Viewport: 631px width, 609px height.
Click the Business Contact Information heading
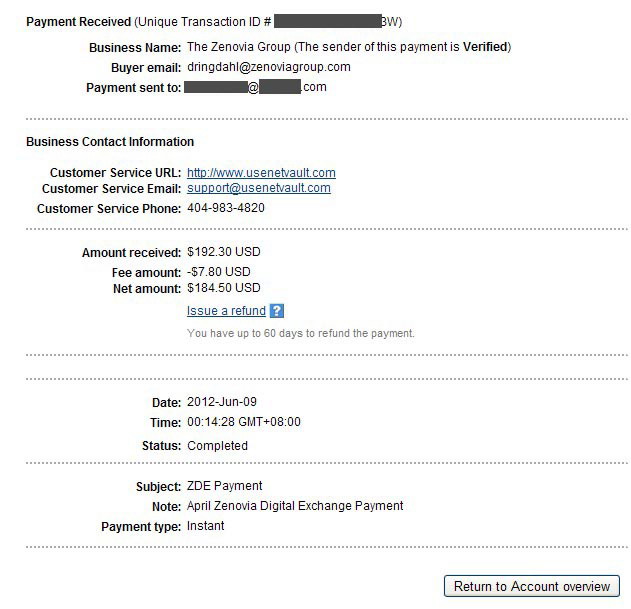tap(110, 142)
